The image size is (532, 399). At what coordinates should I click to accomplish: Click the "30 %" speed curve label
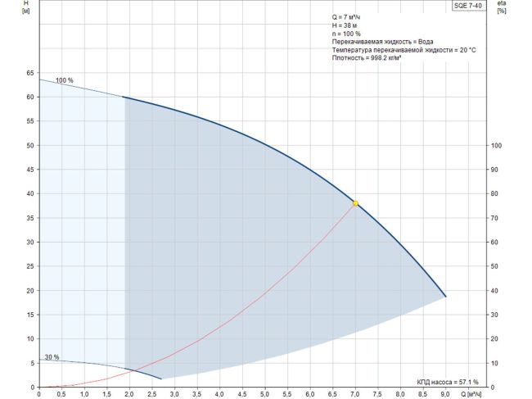[x=52, y=357]
